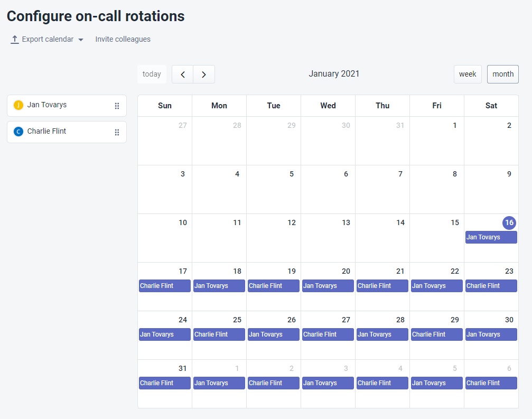Viewport: 532px width, 419px height.
Task: Go to previous month arrow
Action: [x=183, y=75]
